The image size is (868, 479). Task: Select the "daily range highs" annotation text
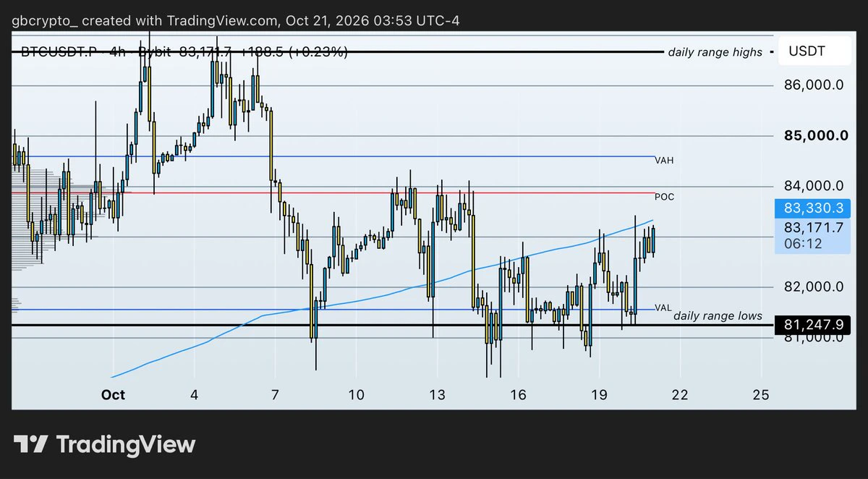tap(715, 52)
